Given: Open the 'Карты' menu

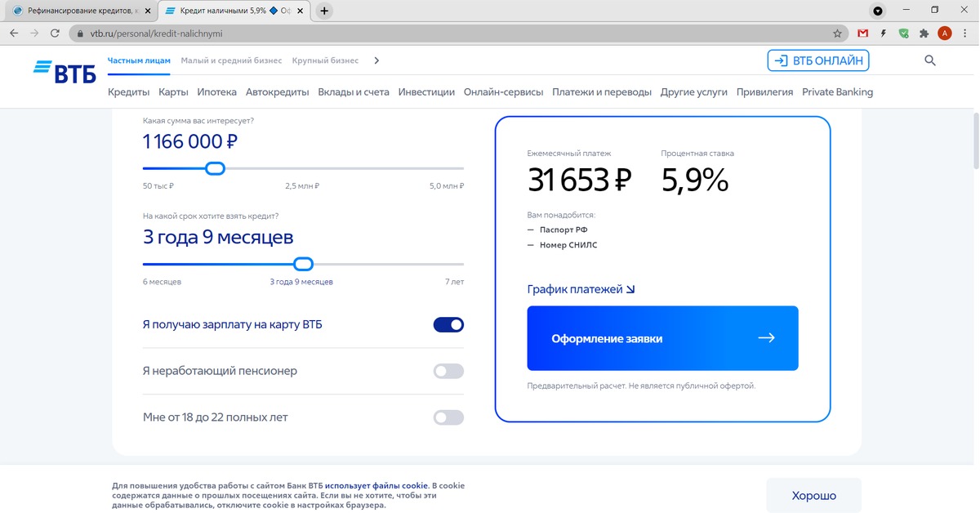Looking at the screenshot, I should pos(173,92).
